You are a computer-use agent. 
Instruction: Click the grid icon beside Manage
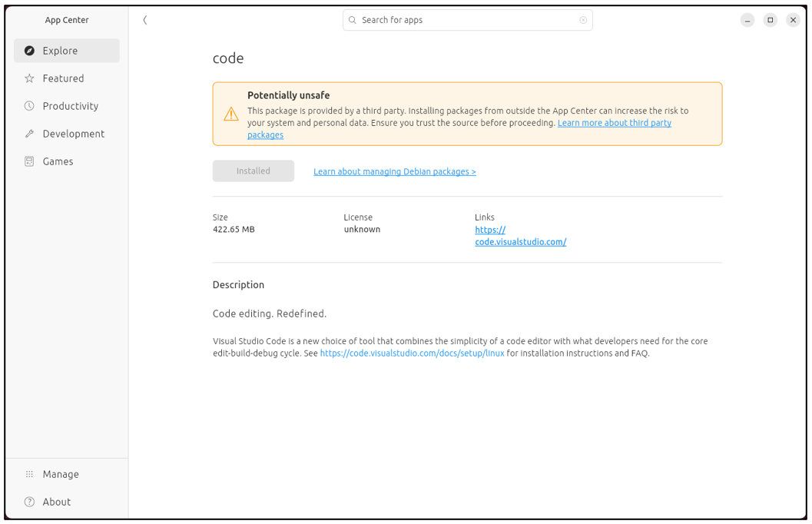tap(29, 474)
